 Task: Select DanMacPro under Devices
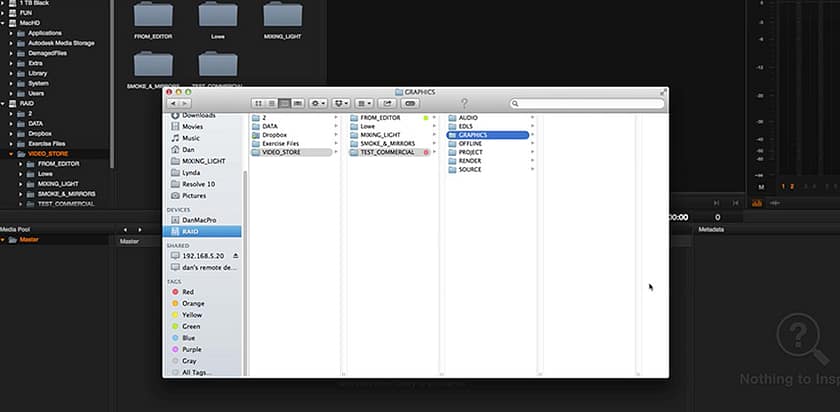[194, 220]
